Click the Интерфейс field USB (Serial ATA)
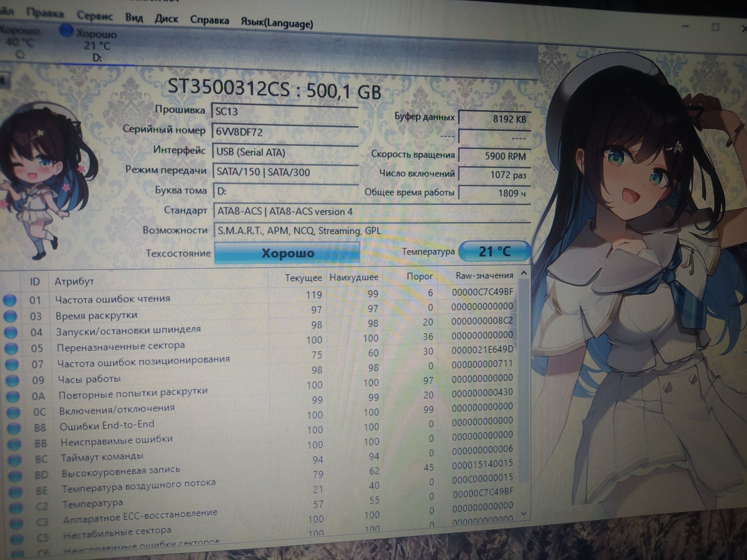Image resolution: width=747 pixels, height=560 pixels. click(x=285, y=152)
